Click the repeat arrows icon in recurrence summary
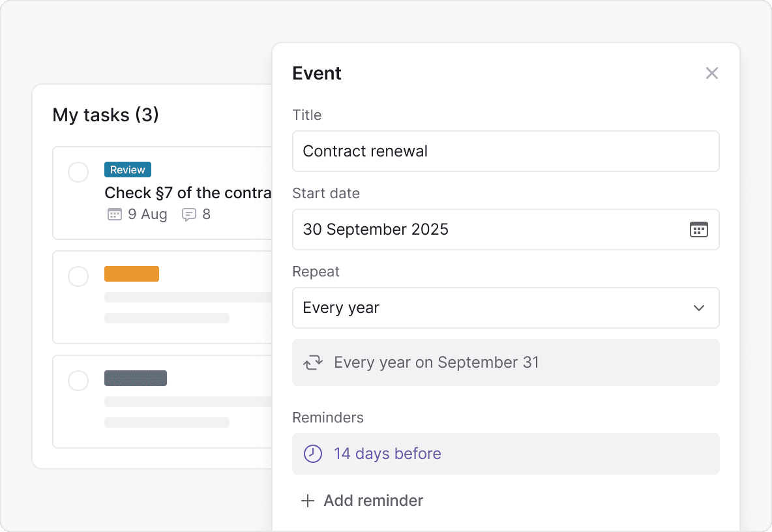This screenshot has height=532, width=772. [313, 362]
